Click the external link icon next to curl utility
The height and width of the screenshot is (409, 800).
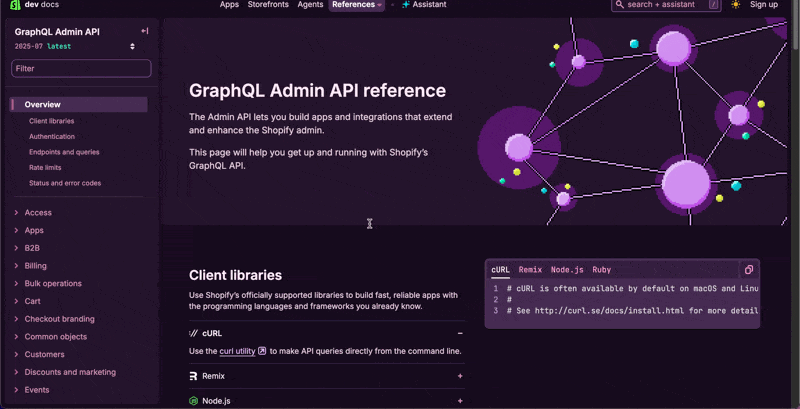coord(262,351)
